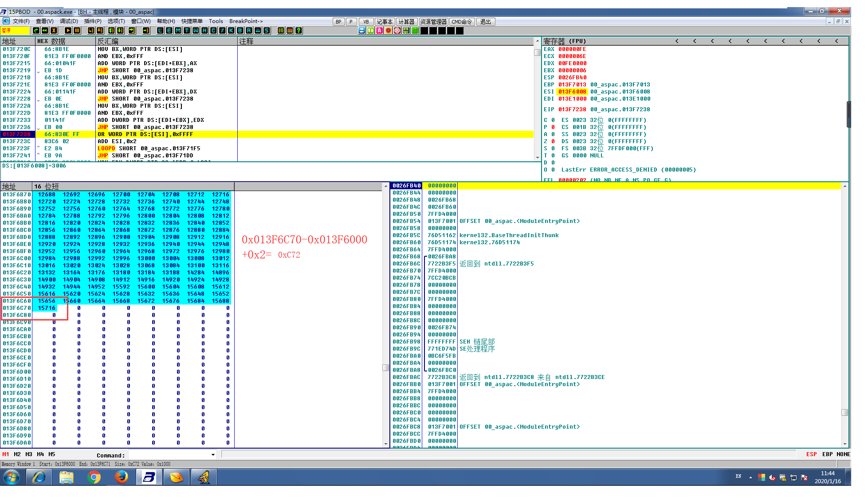The height and width of the screenshot is (504, 868).
Task: Click the 计算器 calculator button
Action: [406, 22]
